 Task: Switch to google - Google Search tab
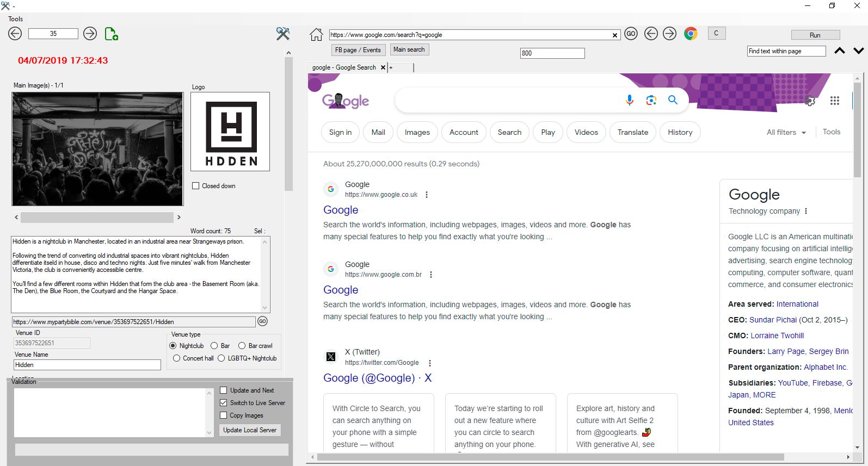[x=344, y=67]
